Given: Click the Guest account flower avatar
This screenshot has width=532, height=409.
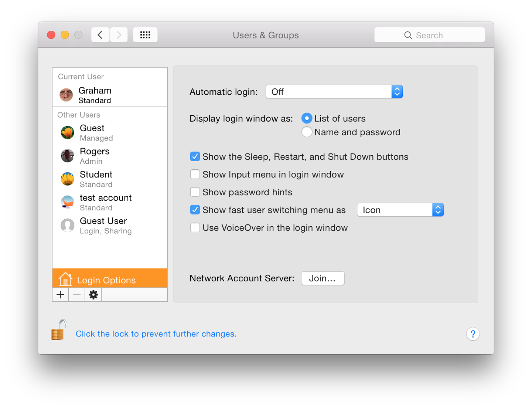Looking at the screenshot, I should pos(68,132).
